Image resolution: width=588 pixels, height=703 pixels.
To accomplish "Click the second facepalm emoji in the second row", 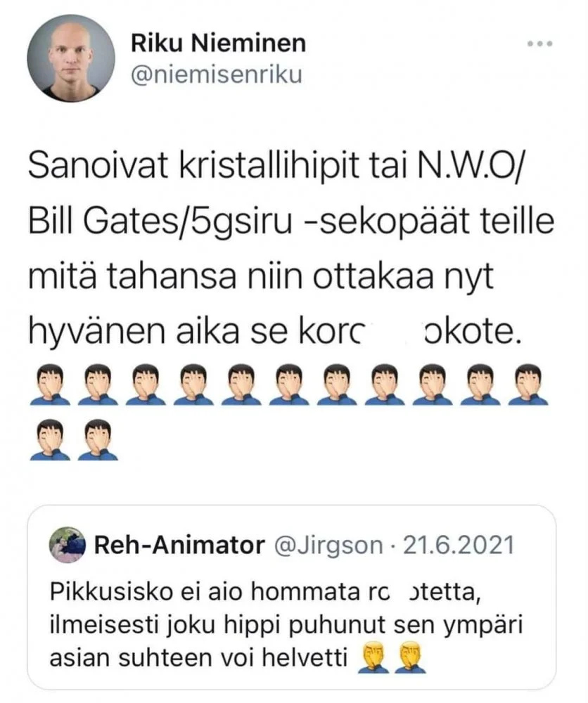I will (98, 440).
